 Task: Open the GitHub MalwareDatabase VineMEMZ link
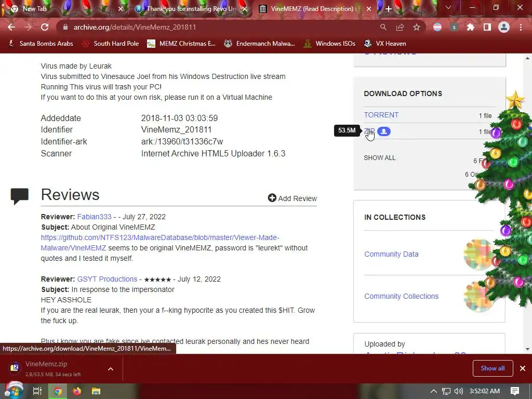160,243
